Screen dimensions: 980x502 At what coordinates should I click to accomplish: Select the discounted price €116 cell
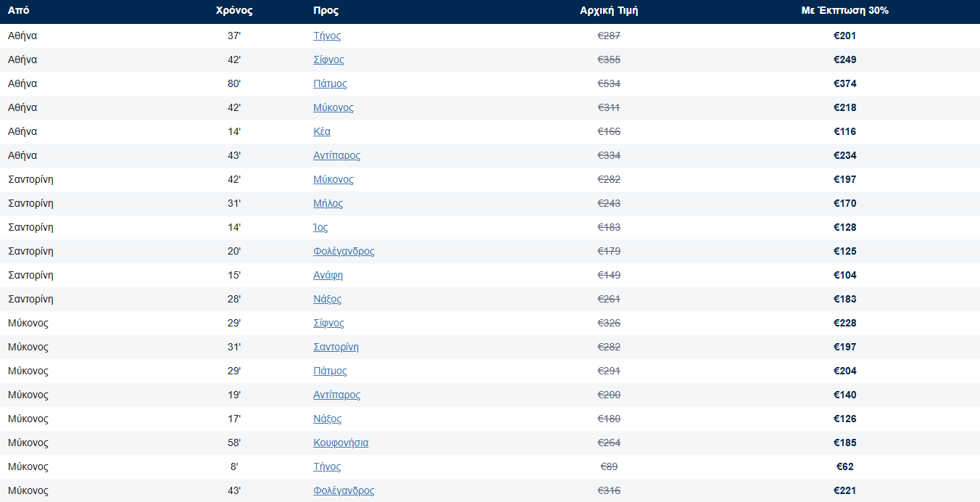(x=845, y=131)
